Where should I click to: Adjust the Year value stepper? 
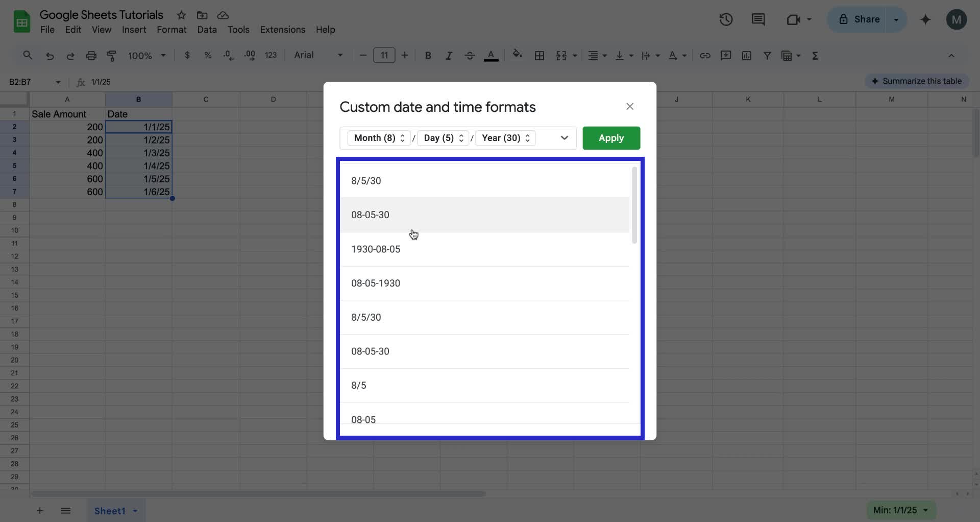pyautogui.click(x=528, y=138)
